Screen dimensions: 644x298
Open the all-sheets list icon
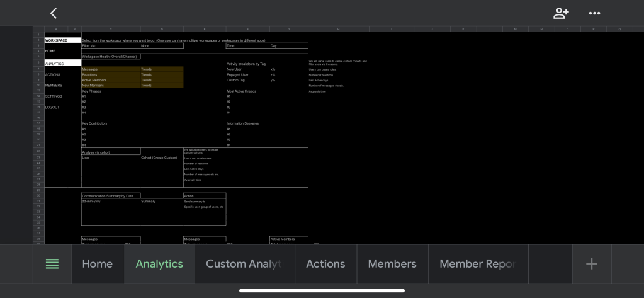coord(52,264)
